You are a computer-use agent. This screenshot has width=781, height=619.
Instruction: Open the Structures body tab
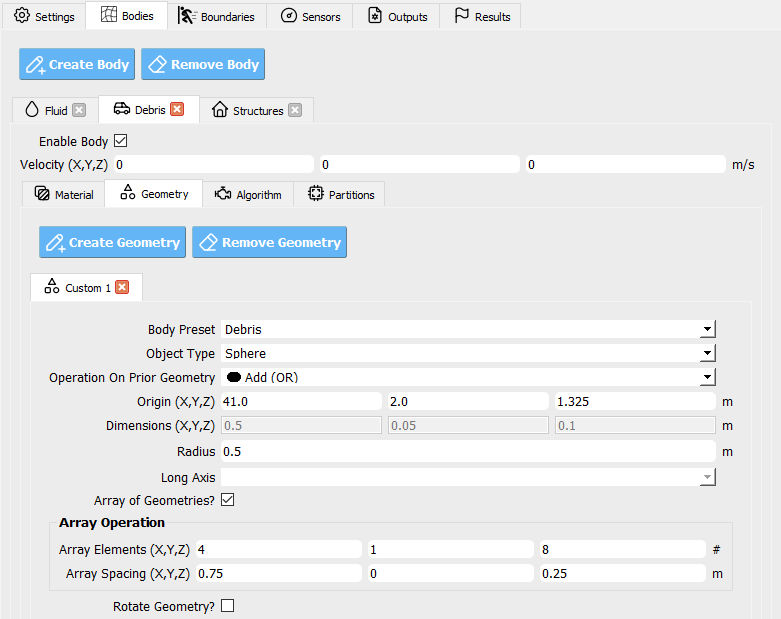tap(257, 110)
